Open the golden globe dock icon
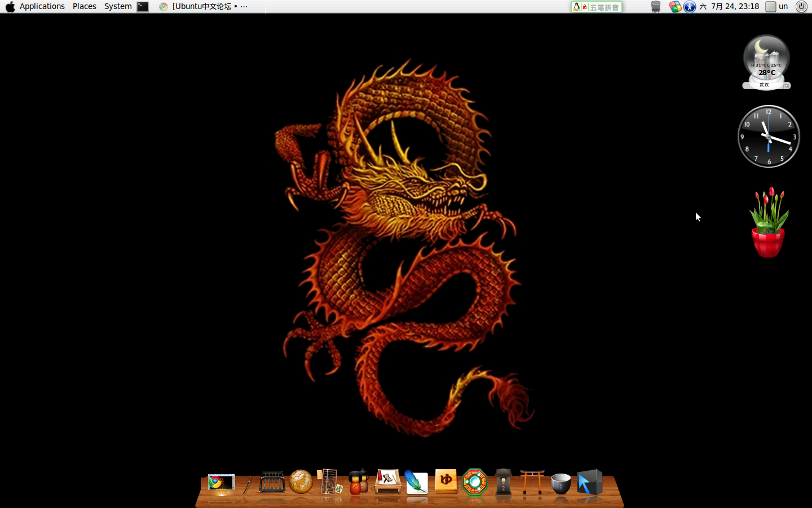812x508 pixels. (301, 482)
